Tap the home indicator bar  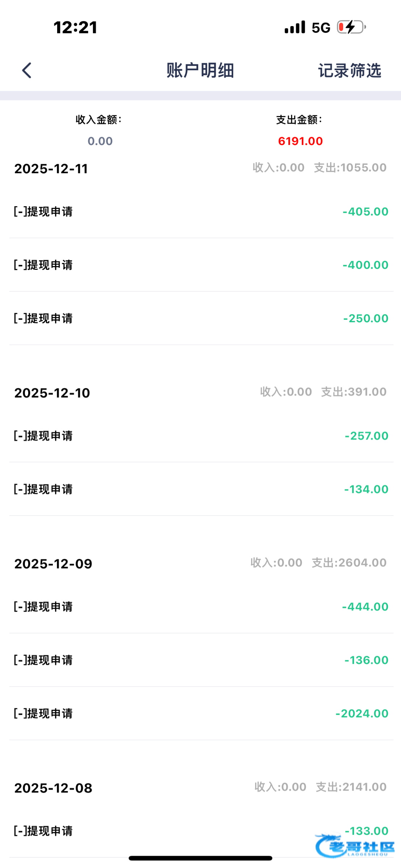(200, 858)
